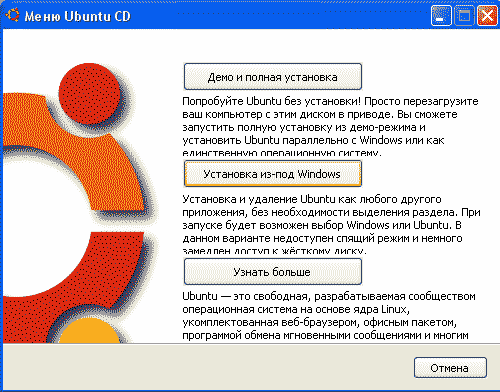Click text "Установка и удаление Ubuntu как любого другого"
500x392 pixels.
click(x=312, y=199)
